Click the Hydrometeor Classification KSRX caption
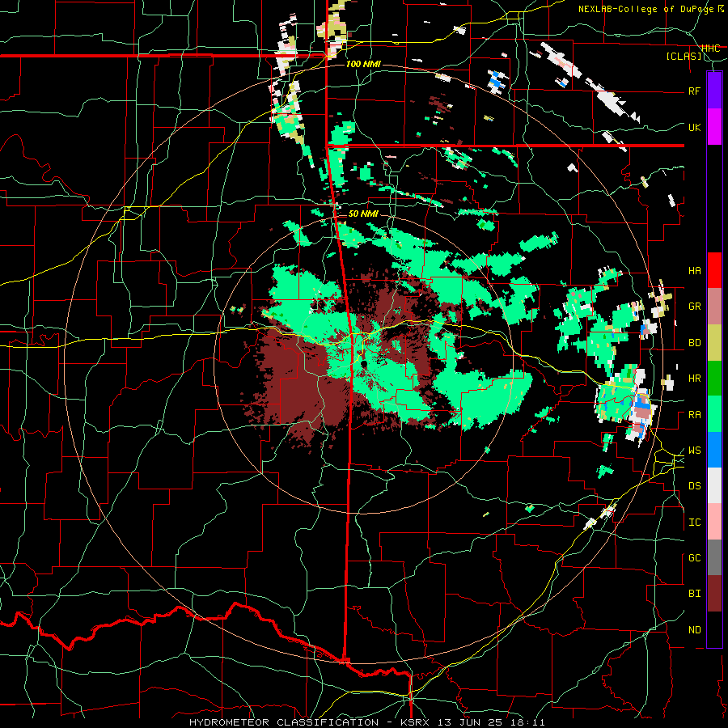Image resolution: width=728 pixels, height=728 pixels. click(x=366, y=722)
